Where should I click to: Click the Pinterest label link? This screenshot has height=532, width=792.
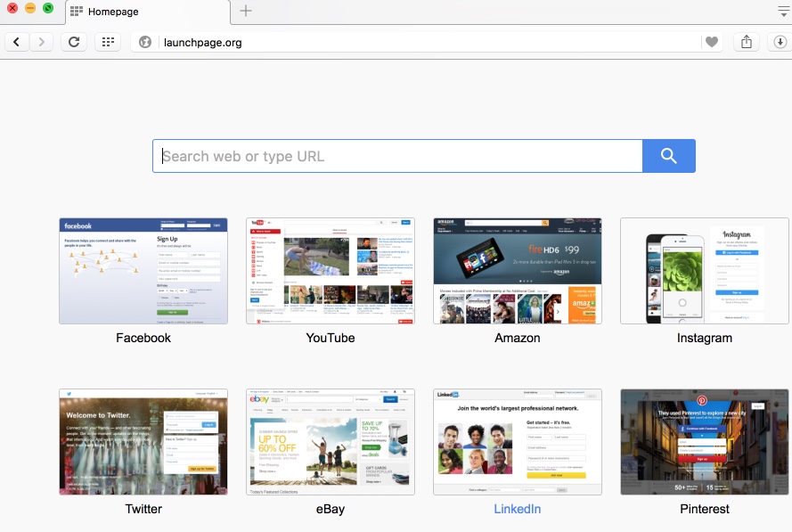point(705,509)
